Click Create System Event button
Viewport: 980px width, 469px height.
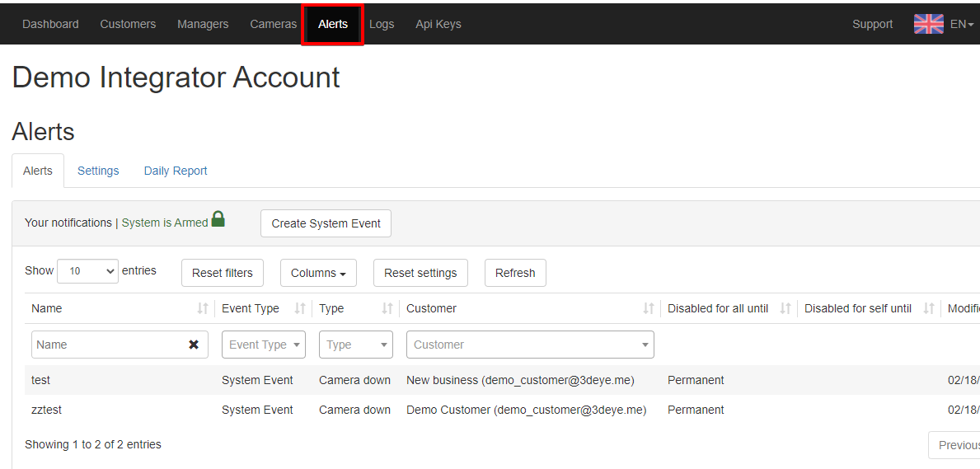click(326, 223)
